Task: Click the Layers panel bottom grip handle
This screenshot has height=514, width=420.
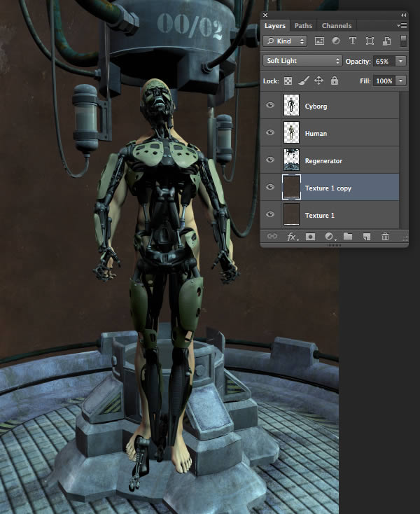Action: click(x=334, y=245)
